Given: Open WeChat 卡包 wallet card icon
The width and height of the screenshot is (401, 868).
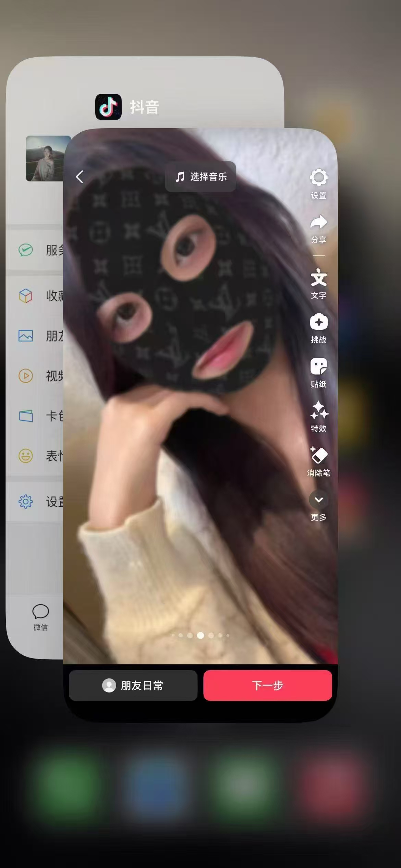Looking at the screenshot, I should pos(26,416).
